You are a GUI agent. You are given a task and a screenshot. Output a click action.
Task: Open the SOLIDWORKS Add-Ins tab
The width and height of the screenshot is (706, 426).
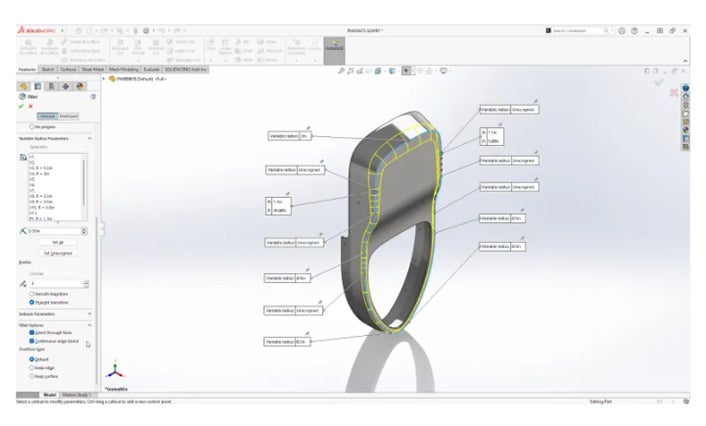185,69
